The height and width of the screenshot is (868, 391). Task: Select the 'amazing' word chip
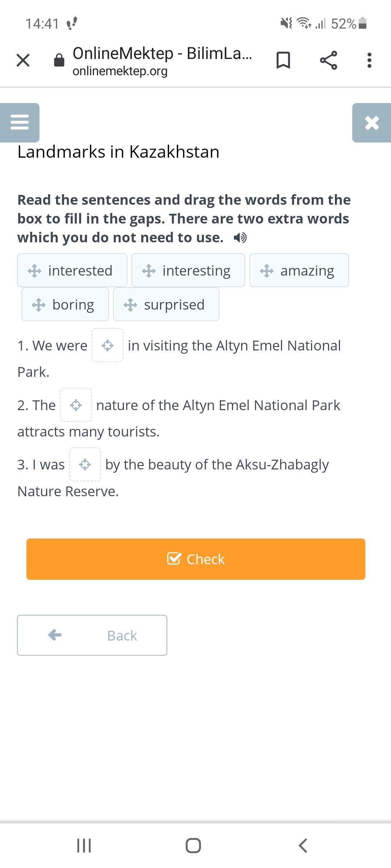pos(299,271)
